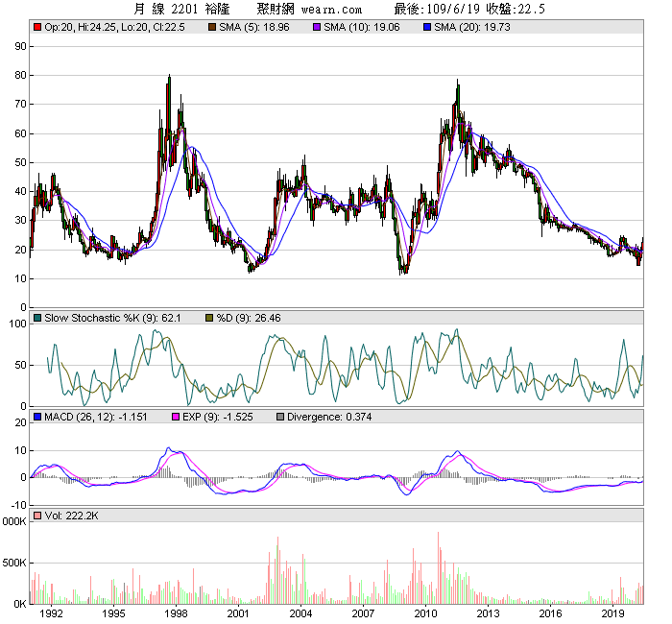Click the chart title '月線 2201 裕隆'
This screenshot has height=624, width=672.
point(181,9)
